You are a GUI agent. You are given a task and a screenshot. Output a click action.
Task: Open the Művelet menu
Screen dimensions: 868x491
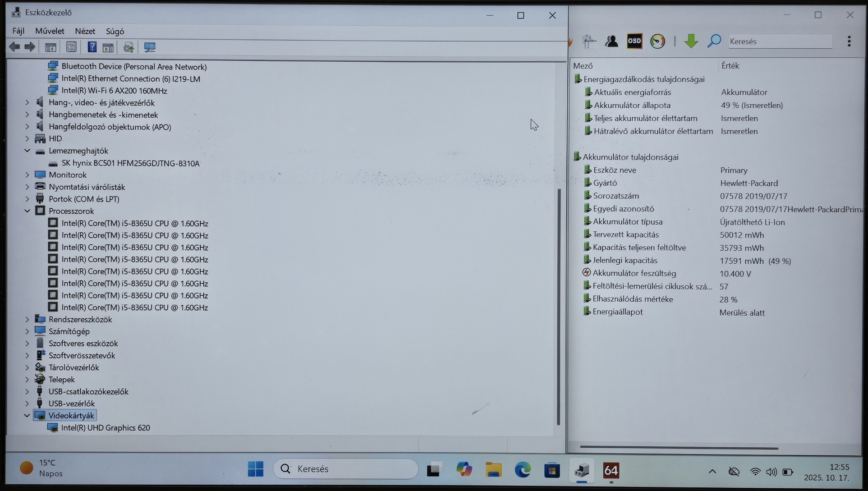[x=50, y=31]
